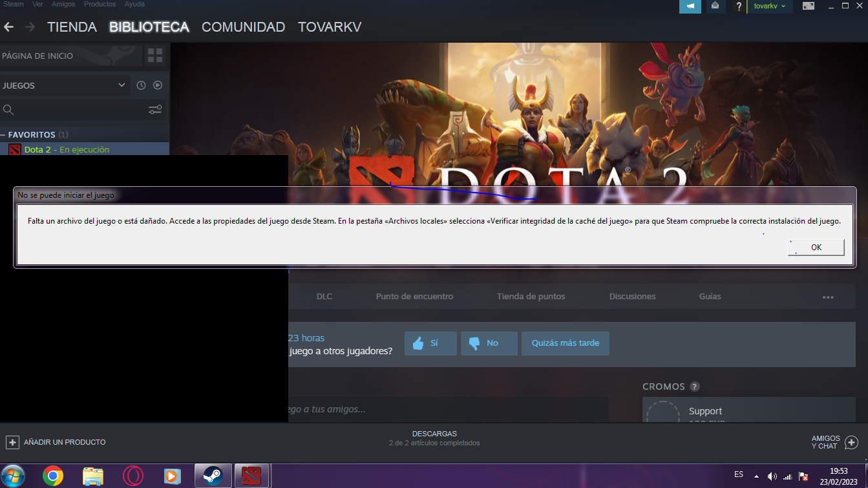
Task: Open Google Chrome from taskbar
Action: coord(53,476)
